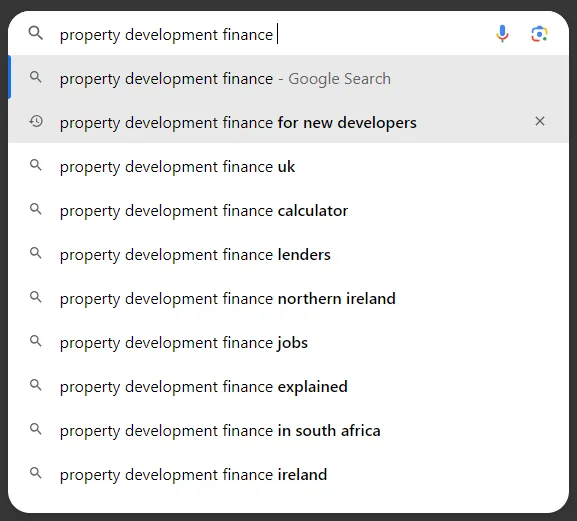577x521 pixels.
Task: Remove the 'for new developers' history suggestion
Action: pos(539,121)
